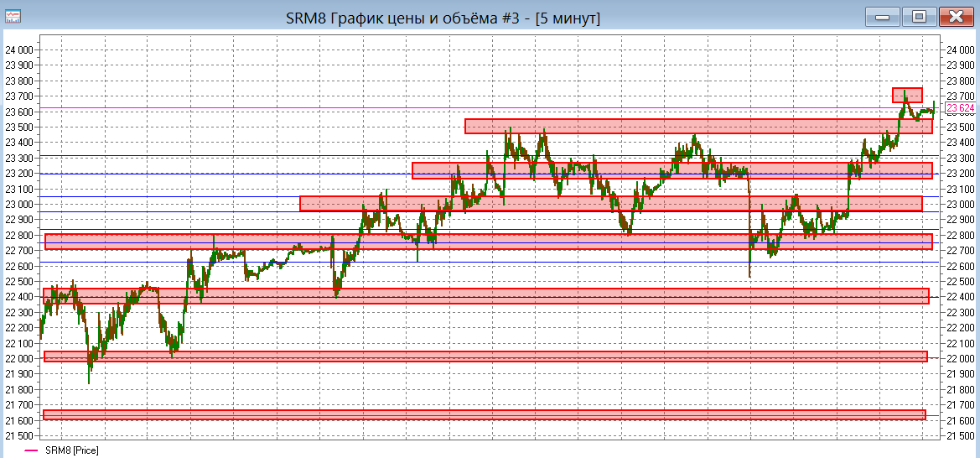Click '23 800' on the right price axis
This screenshot has height=458, width=980.
coord(961,81)
